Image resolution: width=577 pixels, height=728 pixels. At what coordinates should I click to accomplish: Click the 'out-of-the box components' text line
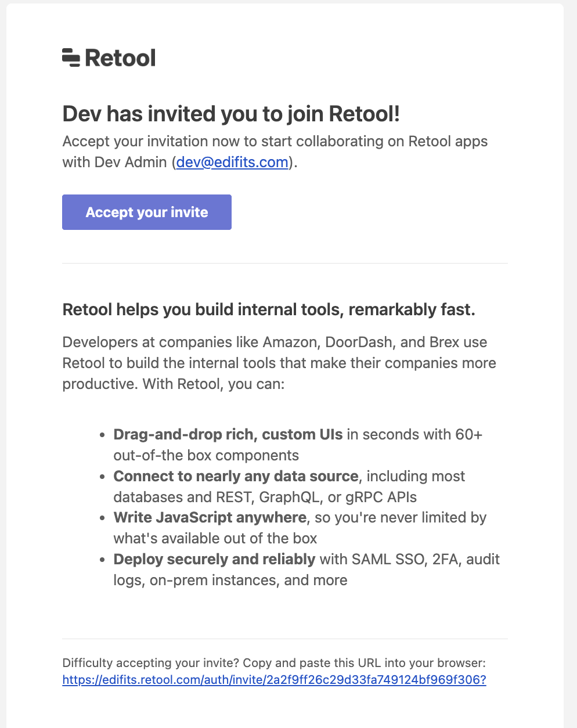click(206, 455)
